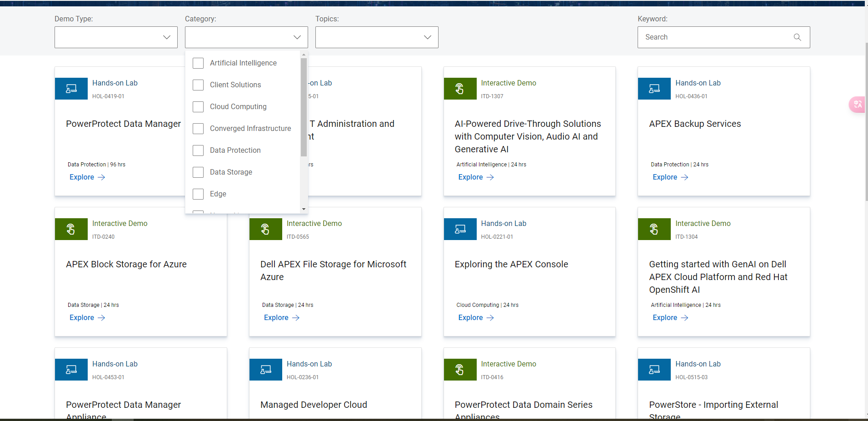Tick the Converged Infrastructure checkbox
The height and width of the screenshot is (421, 868).
tap(198, 129)
